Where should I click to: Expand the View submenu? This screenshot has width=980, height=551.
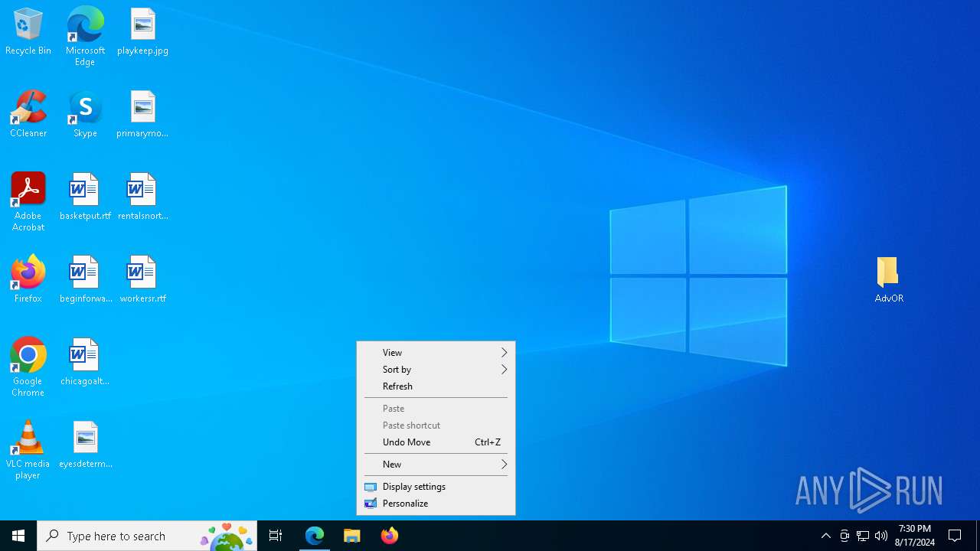[436, 353]
